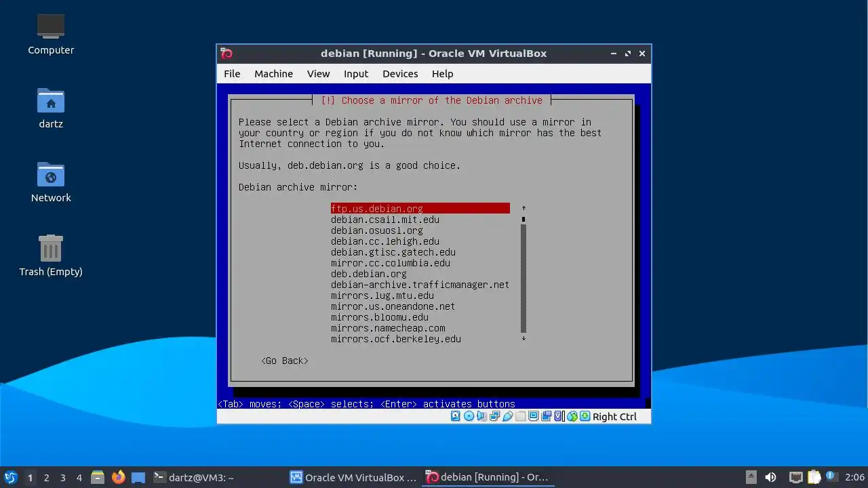Click the shared folders status icon

[520, 416]
